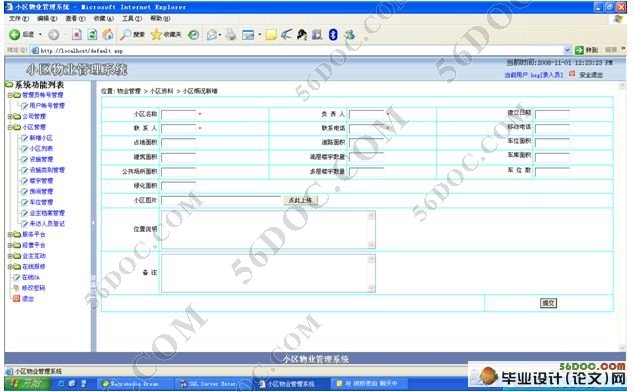This screenshot has width=634, height=392.
Task: Open the Search (搜索) toolbar button
Action: [132, 35]
